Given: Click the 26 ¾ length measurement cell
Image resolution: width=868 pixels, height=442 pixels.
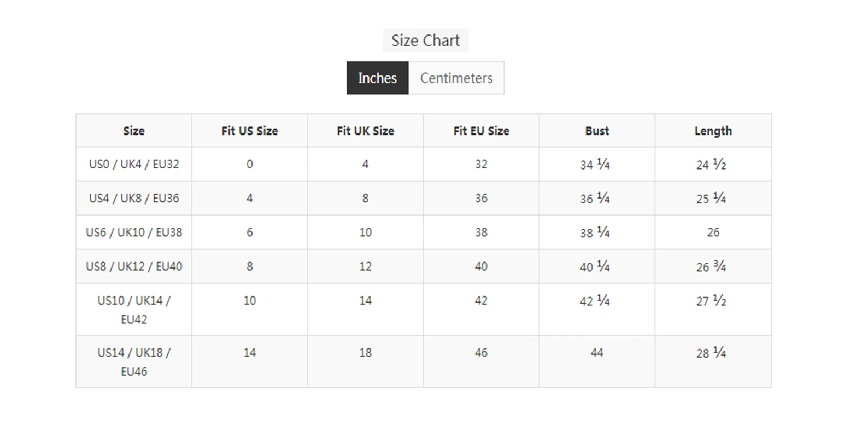Looking at the screenshot, I should 711,266.
